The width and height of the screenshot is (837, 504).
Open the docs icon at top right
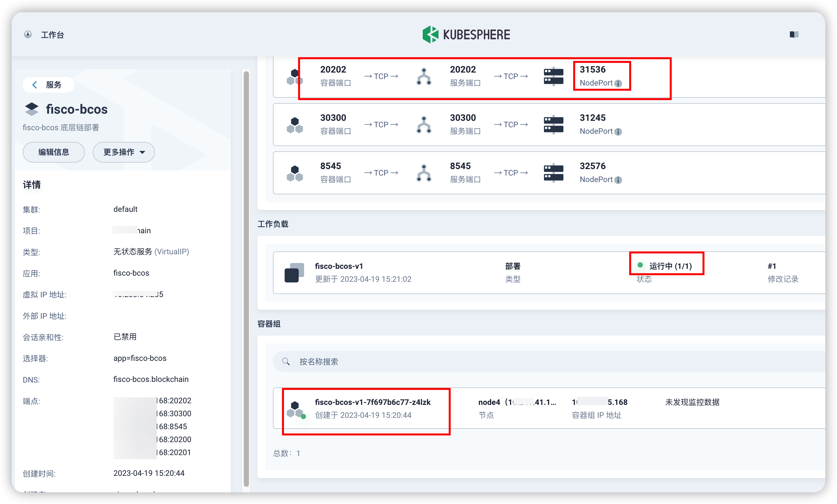(x=794, y=35)
